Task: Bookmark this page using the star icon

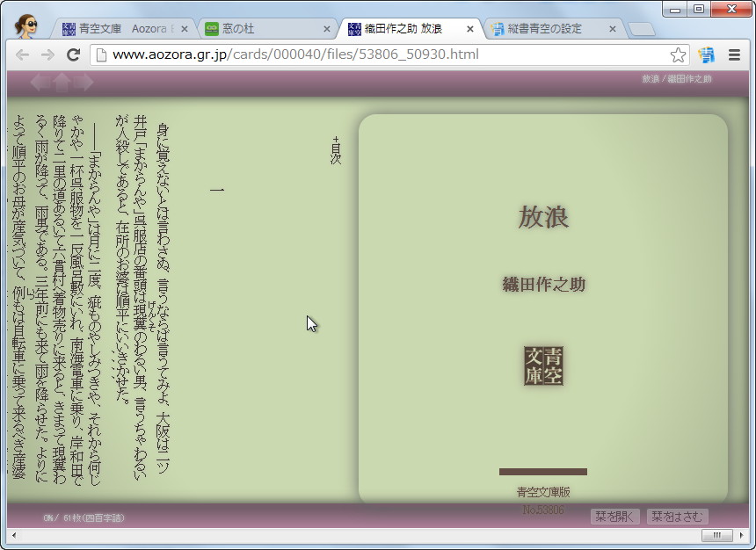Action: coord(678,54)
